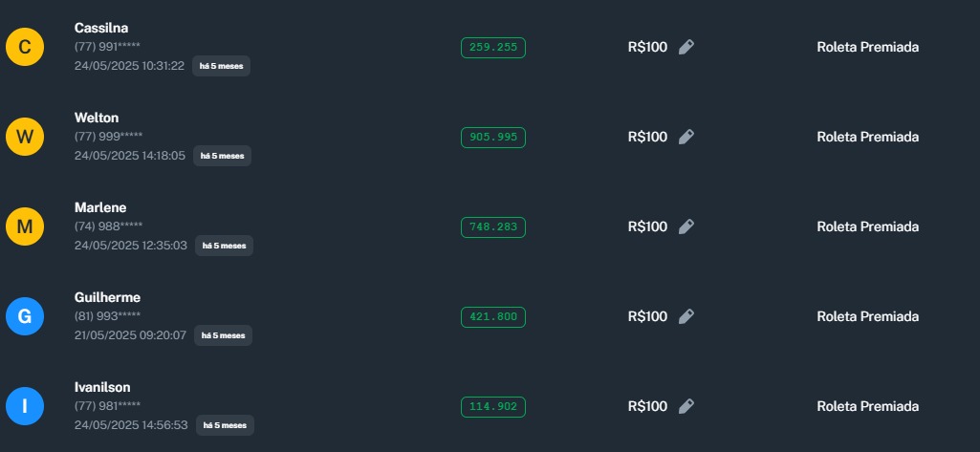Click Marlene's phone number (74) 988
Viewport: 980px width, 452px height.
click(108, 226)
